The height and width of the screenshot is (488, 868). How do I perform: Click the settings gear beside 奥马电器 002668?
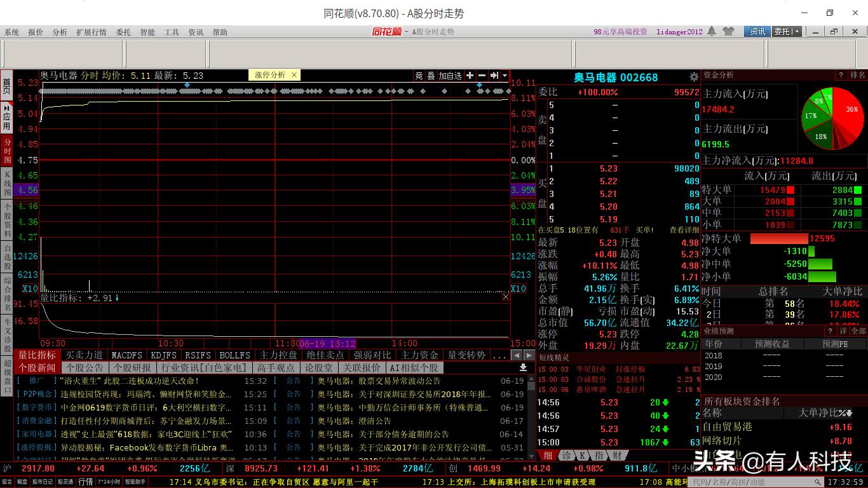click(x=695, y=78)
